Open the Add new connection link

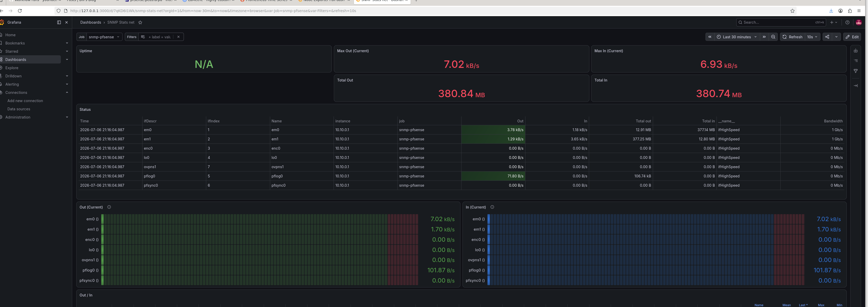pyautogui.click(x=25, y=101)
